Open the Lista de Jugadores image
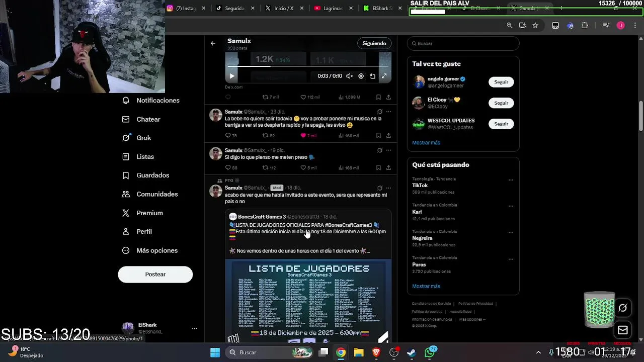This screenshot has width=644, height=362. pos(308,301)
